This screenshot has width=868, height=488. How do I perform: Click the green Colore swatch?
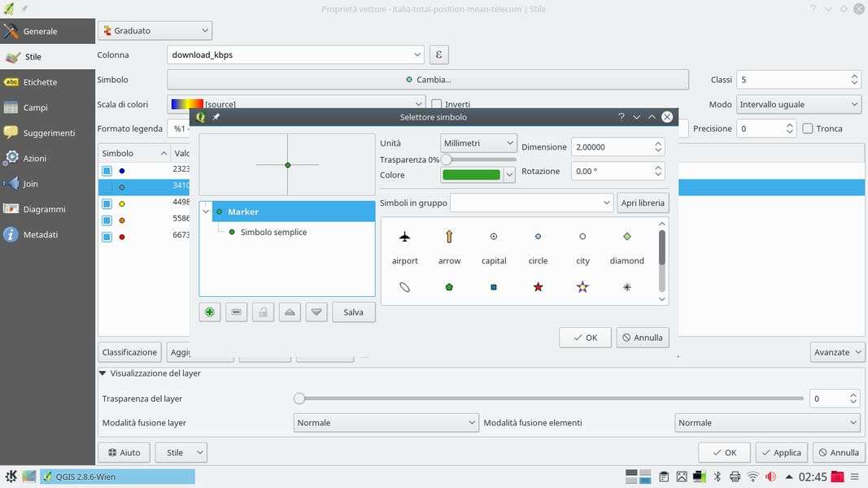(x=471, y=175)
